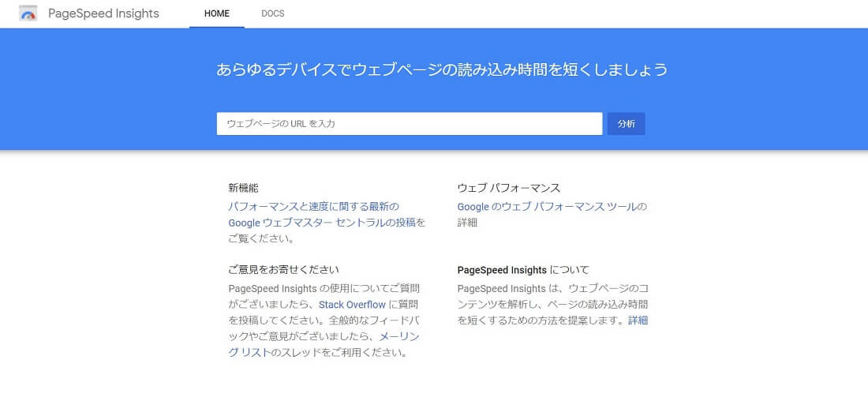This screenshot has width=868, height=416.
Task: Click the ウェブ パフォーマンス heading
Action: 509,188
